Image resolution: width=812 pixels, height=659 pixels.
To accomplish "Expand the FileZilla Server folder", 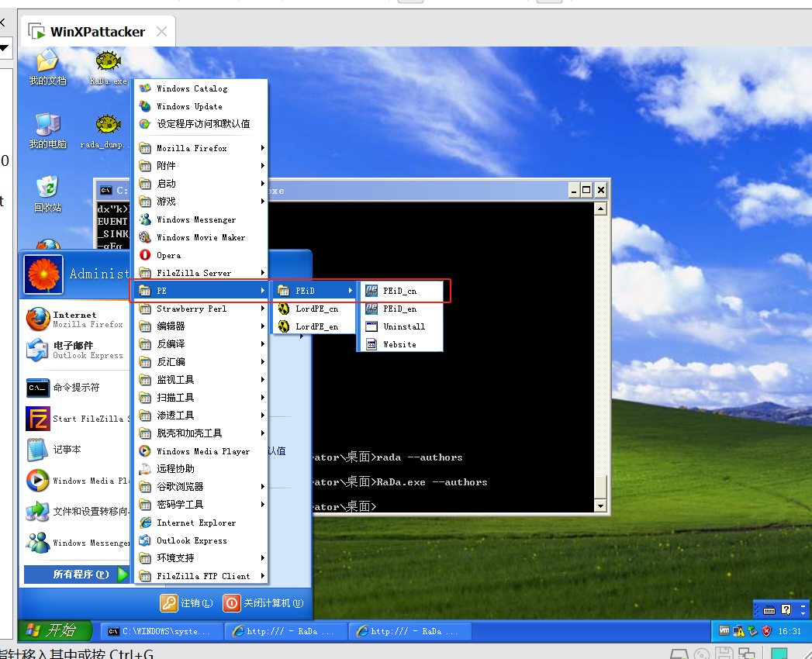I will [201, 273].
